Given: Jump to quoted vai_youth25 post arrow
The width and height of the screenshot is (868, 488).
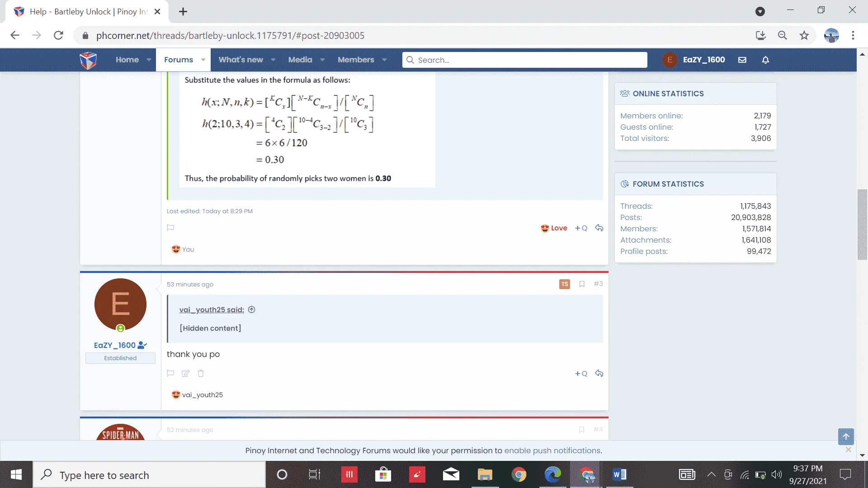Looking at the screenshot, I should click(x=252, y=310).
